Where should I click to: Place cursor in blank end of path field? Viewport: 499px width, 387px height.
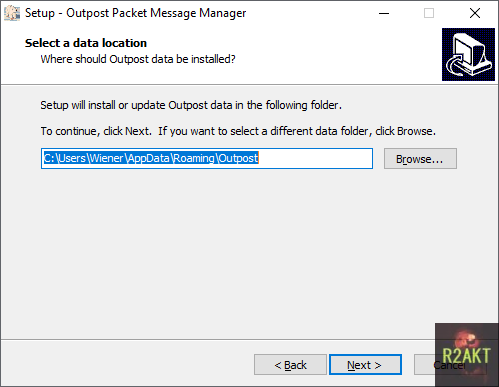315,158
